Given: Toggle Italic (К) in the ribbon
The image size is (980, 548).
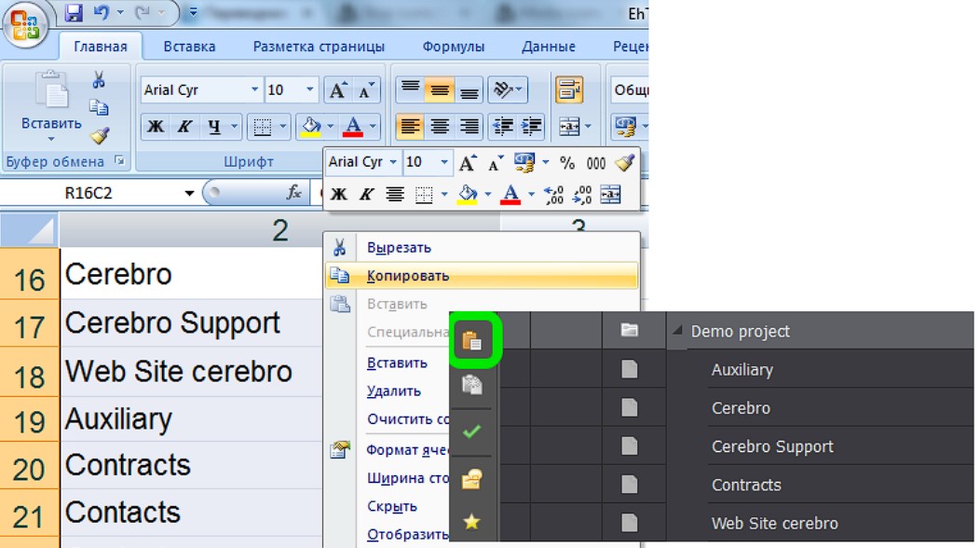Looking at the screenshot, I should click(184, 127).
